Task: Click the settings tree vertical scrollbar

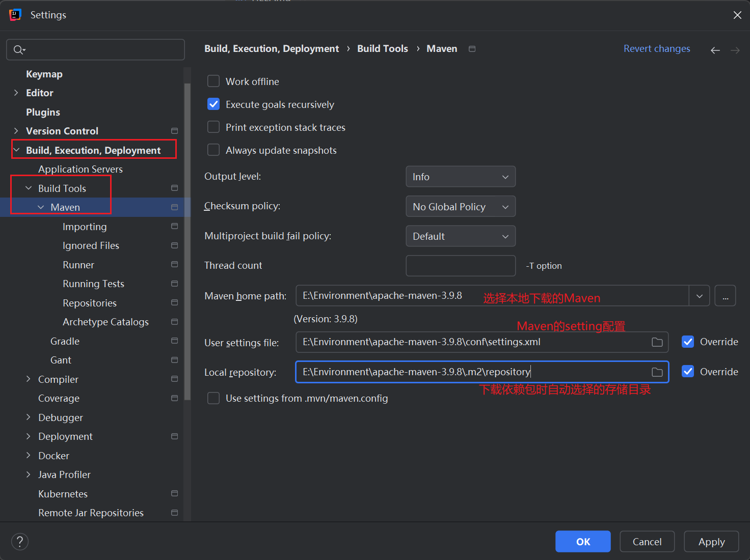Action: (187, 239)
